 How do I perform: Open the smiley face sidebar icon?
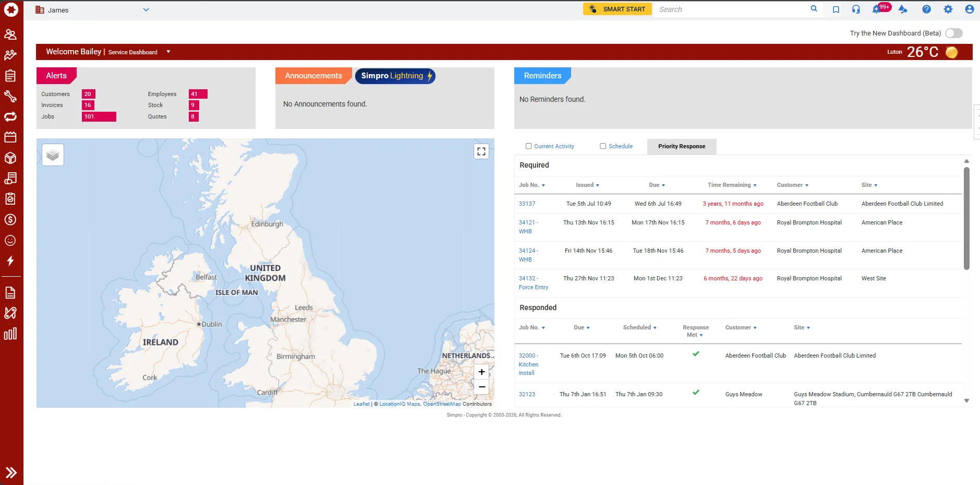point(10,240)
